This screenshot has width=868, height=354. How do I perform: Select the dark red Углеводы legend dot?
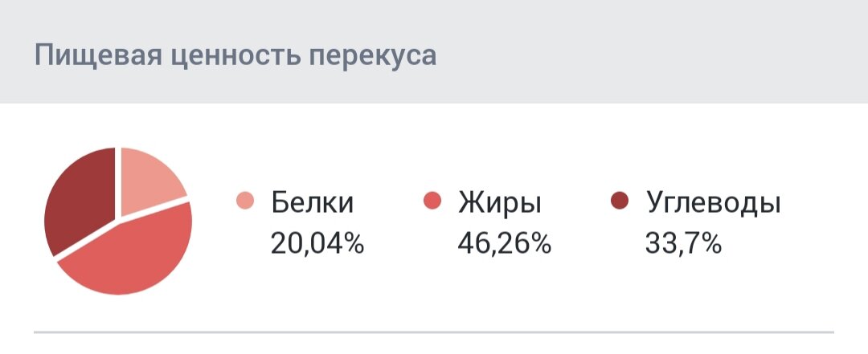point(620,201)
